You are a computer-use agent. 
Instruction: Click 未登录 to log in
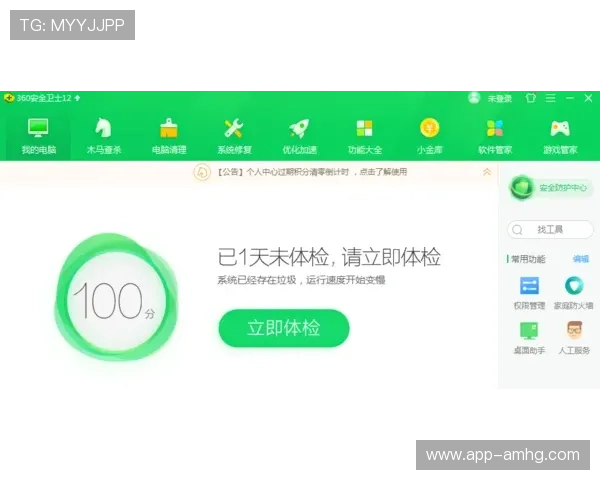(x=499, y=99)
